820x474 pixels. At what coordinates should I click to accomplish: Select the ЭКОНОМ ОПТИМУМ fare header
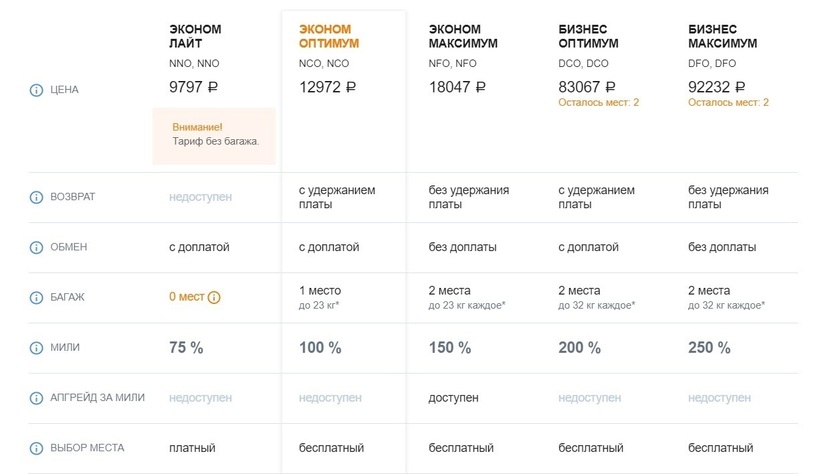point(329,36)
